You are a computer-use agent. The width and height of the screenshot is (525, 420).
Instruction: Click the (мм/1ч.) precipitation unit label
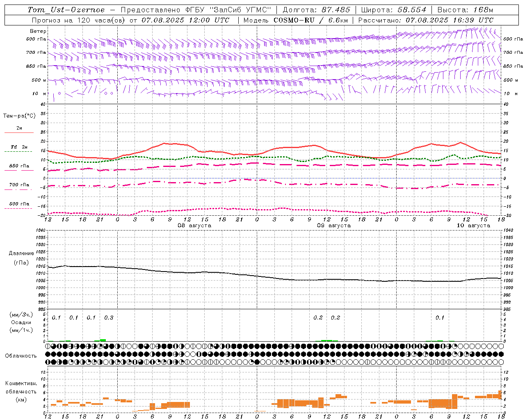click(21, 330)
